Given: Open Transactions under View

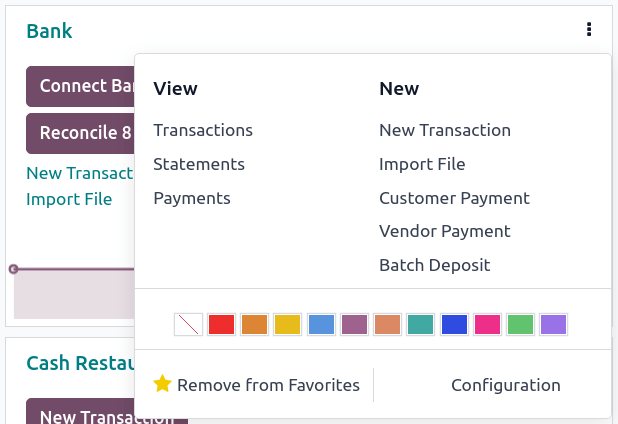Looking at the screenshot, I should [x=203, y=130].
